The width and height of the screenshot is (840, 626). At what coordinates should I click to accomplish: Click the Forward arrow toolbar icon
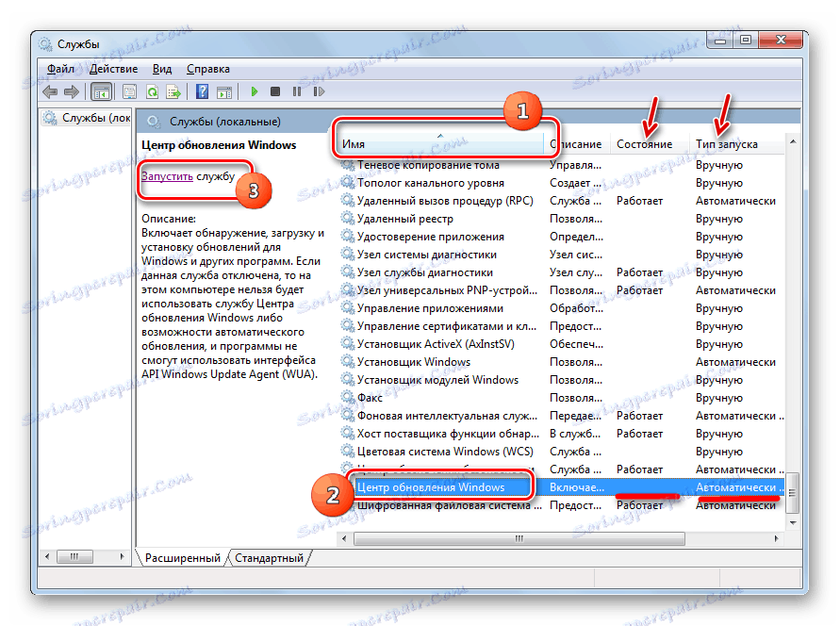click(72, 92)
